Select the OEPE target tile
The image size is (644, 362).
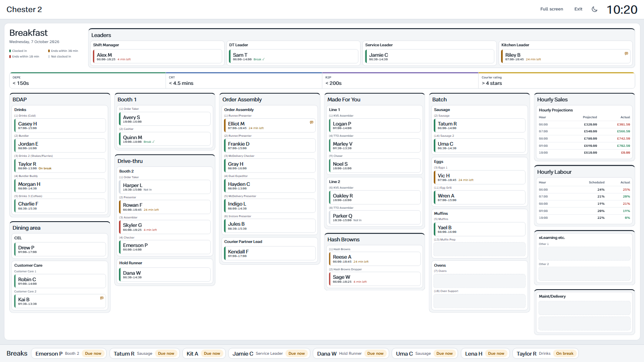coord(87,80)
